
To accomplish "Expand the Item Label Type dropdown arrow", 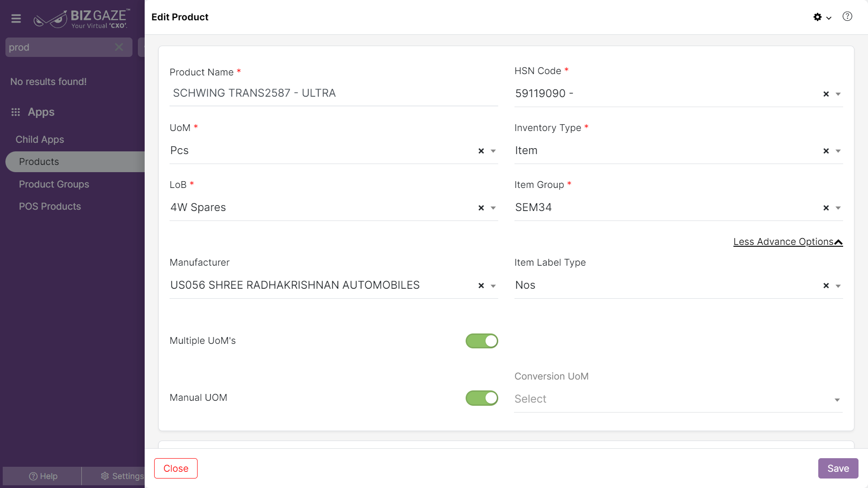I will [838, 286].
